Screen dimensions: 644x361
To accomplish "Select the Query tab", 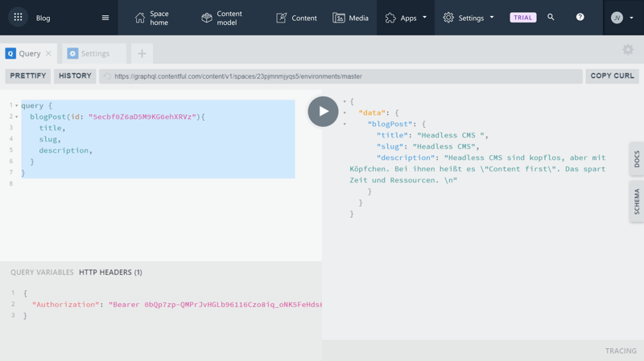I will click(29, 53).
